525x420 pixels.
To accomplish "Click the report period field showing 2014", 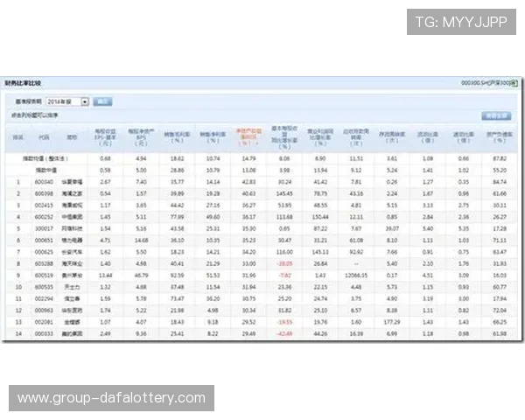I will [67, 101].
